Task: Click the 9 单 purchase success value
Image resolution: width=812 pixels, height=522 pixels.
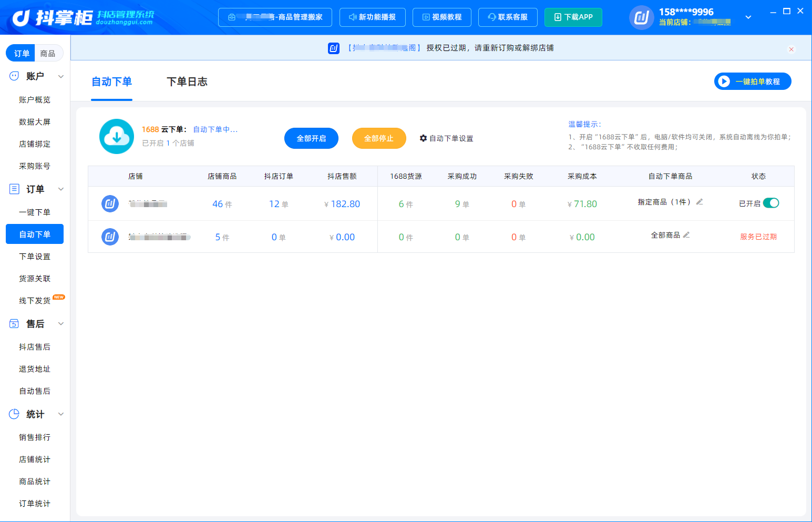Action: 462,204
